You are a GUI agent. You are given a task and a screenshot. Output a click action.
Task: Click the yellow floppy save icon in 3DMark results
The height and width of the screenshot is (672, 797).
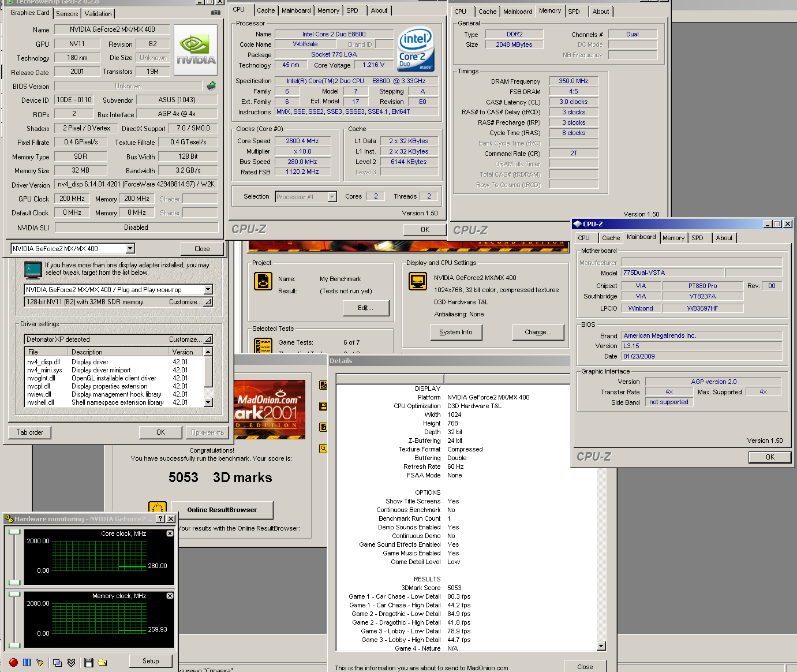(x=323, y=406)
